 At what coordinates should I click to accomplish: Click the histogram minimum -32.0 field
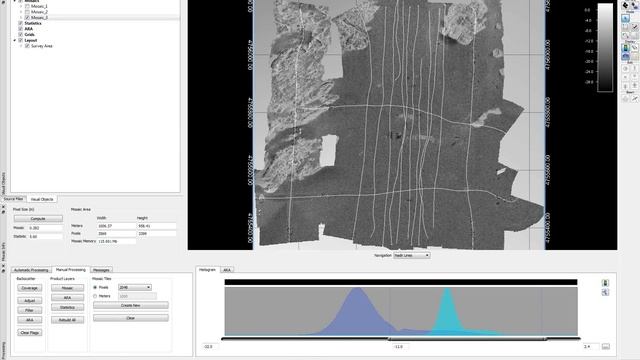[210, 347]
